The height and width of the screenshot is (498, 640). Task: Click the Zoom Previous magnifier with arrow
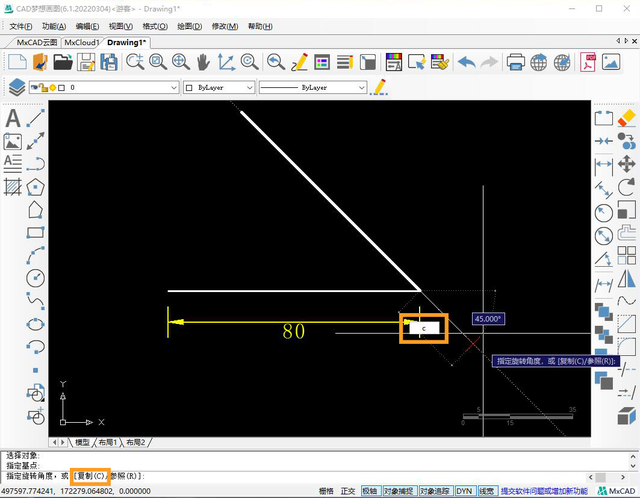point(276,62)
